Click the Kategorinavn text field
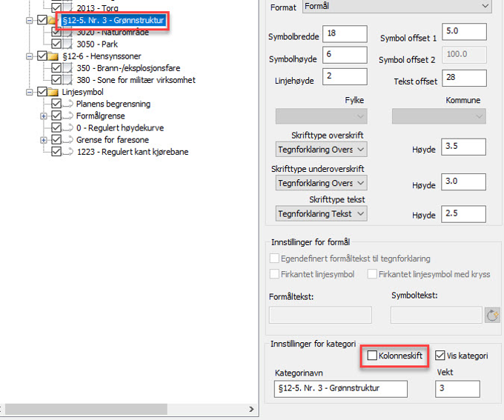504x420 pixels. click(338, 389)
